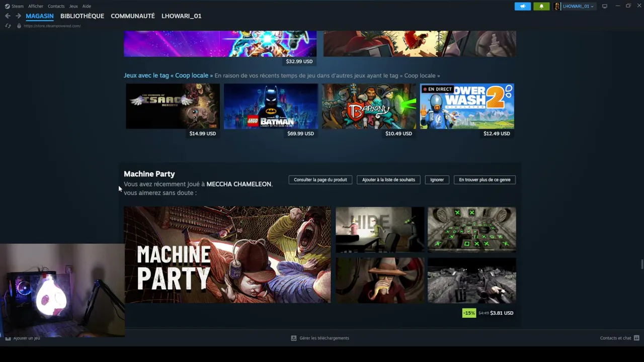Click the -15% discount badge
The width and height of the screenshot is (644, 362).
coord(469,313)
